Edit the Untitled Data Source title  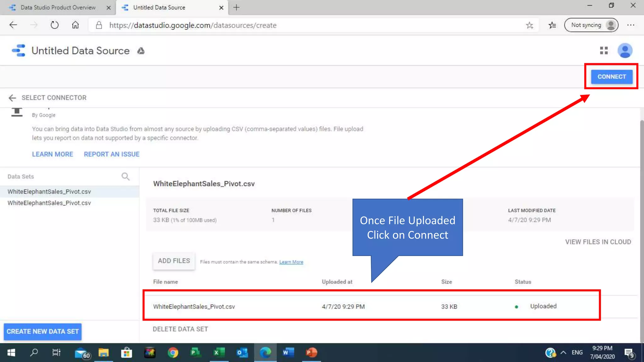(80, 51)
